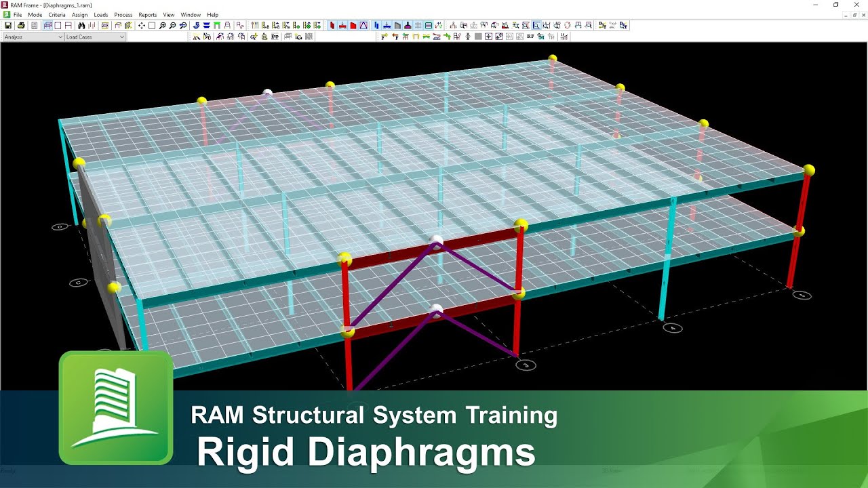This screenshot has height=488, width=868.
Task: Click grid bubble labeled 3
Action: [x=526, y=365]
